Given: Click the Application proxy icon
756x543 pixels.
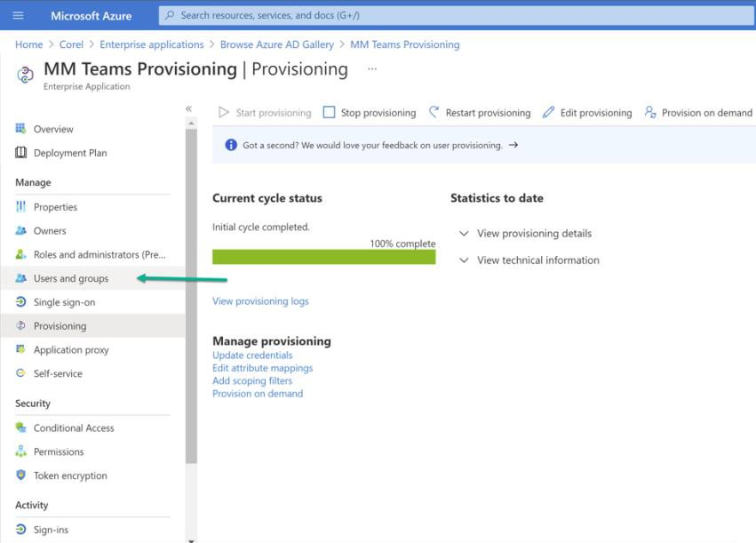Looking at the screenshot, I should point(20,349).
